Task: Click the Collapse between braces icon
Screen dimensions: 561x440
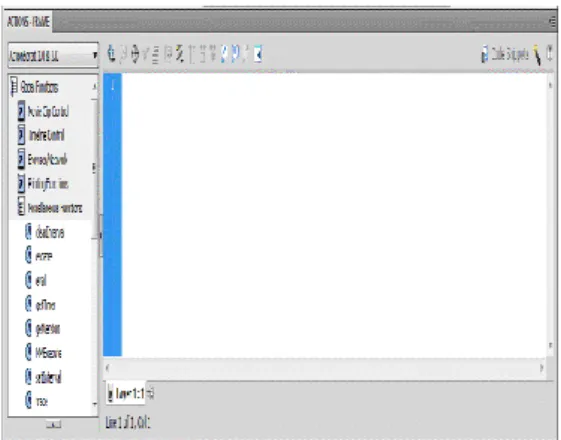Action: click(191, 55)
